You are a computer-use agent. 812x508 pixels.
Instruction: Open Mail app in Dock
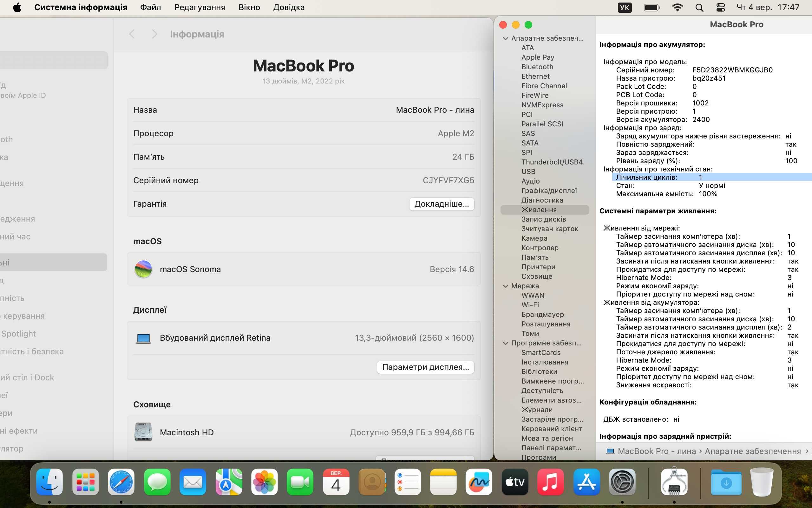click(193, 482)
